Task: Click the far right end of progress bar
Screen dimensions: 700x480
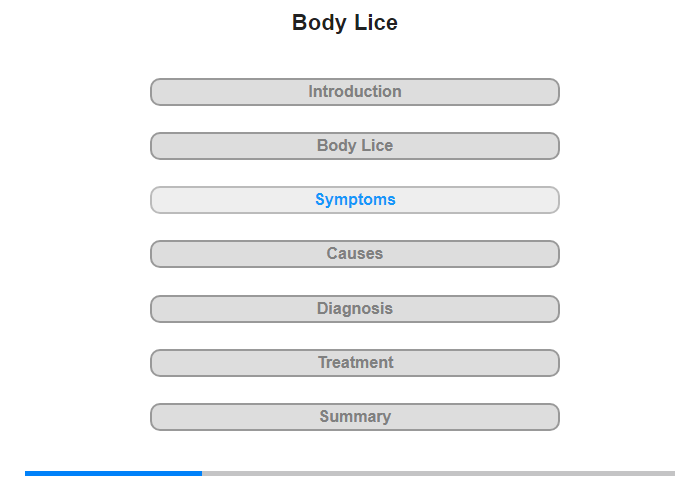Action: 672,473
